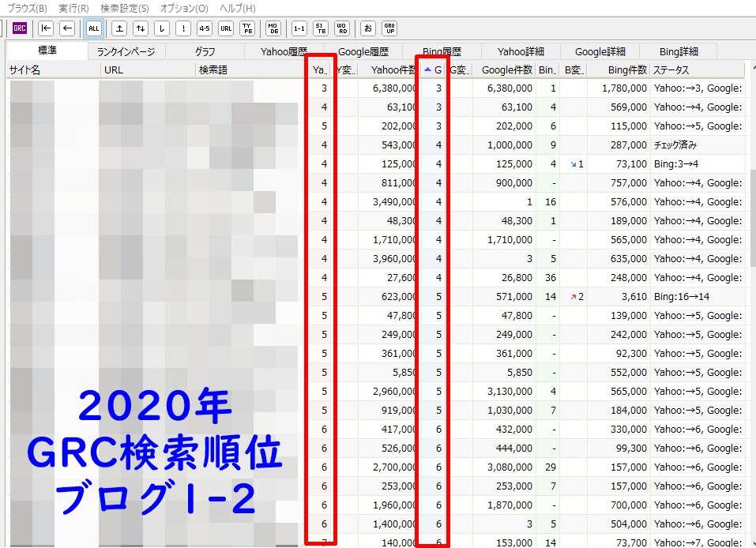
Task: Click the お toolbar icon
Action: tap(368, 28)
